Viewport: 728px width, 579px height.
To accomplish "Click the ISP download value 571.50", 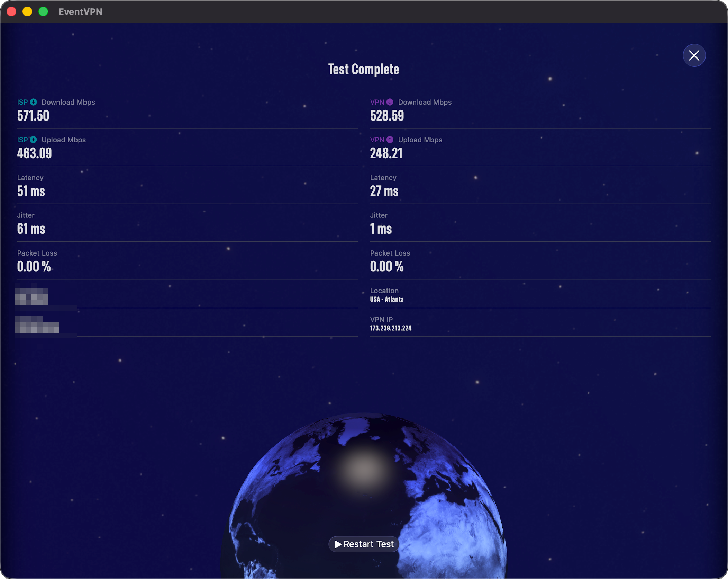I will tap(33, 116).
